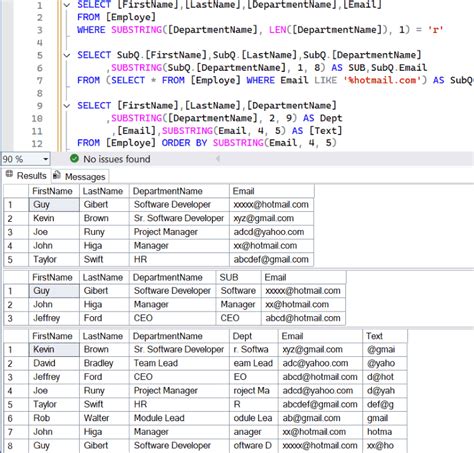Select the Project Manager cell in first grid
The image size is (474, 453).
179,232
